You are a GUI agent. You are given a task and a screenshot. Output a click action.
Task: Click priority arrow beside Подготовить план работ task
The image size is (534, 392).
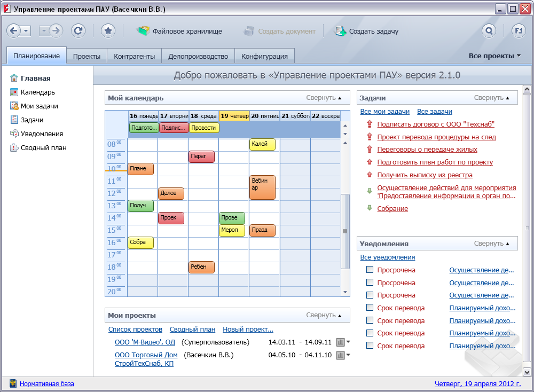[370, 162]
